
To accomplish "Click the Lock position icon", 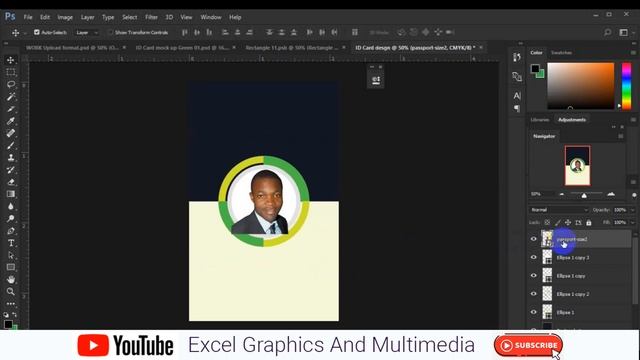I will [568, 222].
